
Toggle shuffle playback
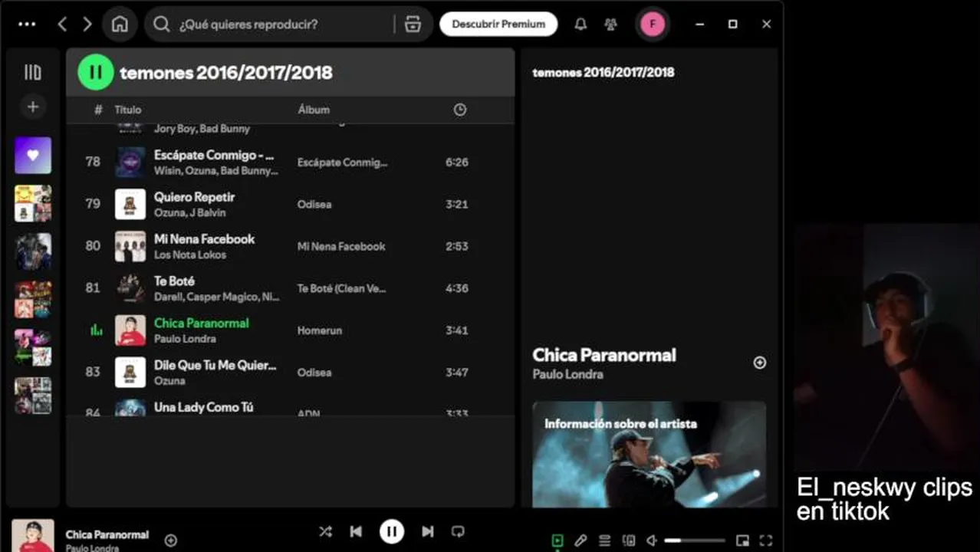(x=325, y=531)
